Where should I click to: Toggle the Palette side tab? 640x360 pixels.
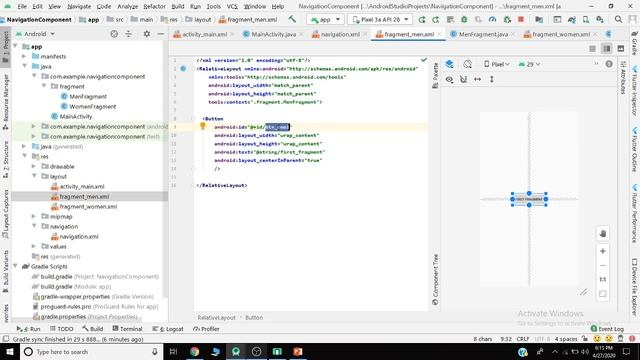(435, 76)
